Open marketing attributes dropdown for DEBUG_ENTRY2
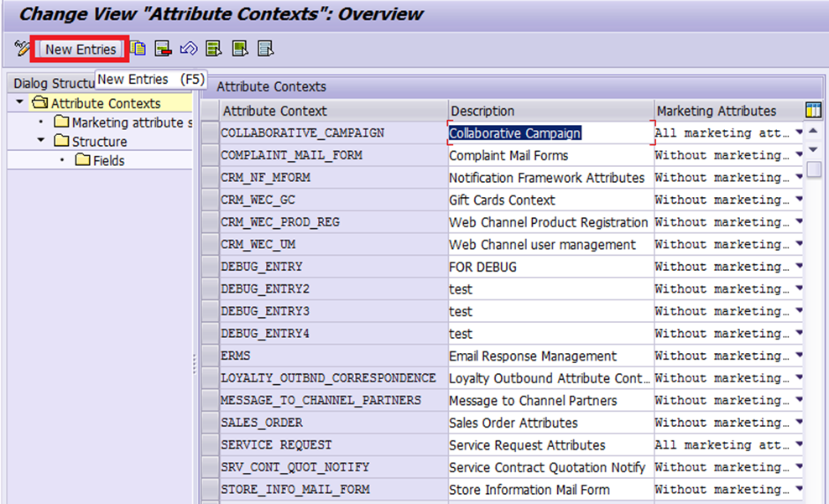 point(799,289)
